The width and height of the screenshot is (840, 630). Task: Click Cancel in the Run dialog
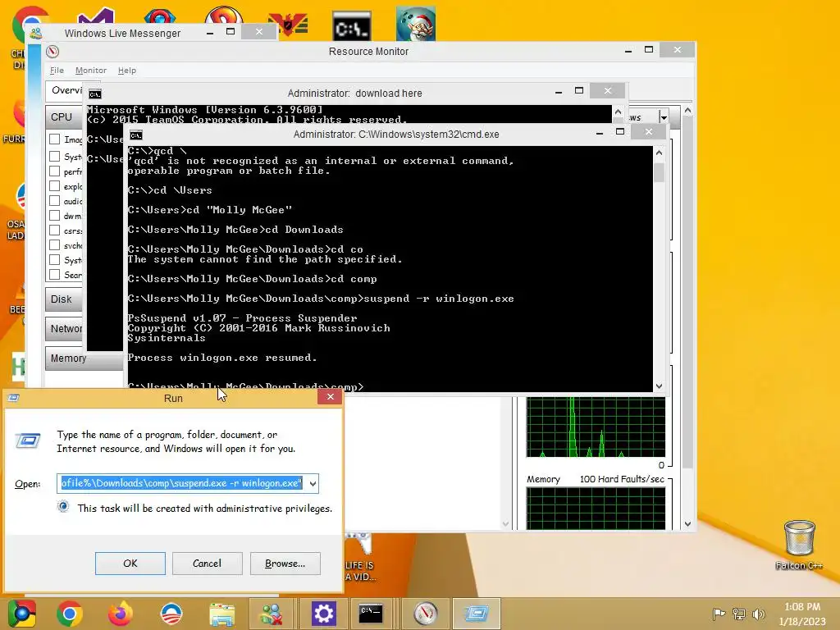coord(207,564)
